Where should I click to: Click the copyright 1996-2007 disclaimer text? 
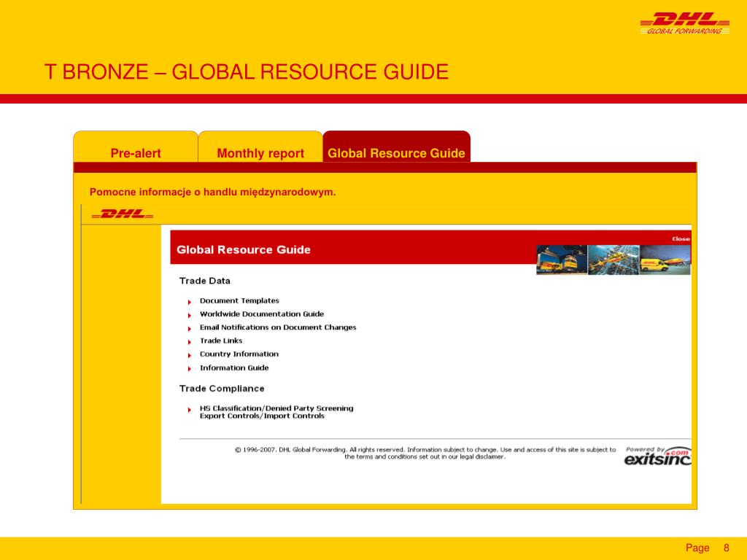[425, 453]
